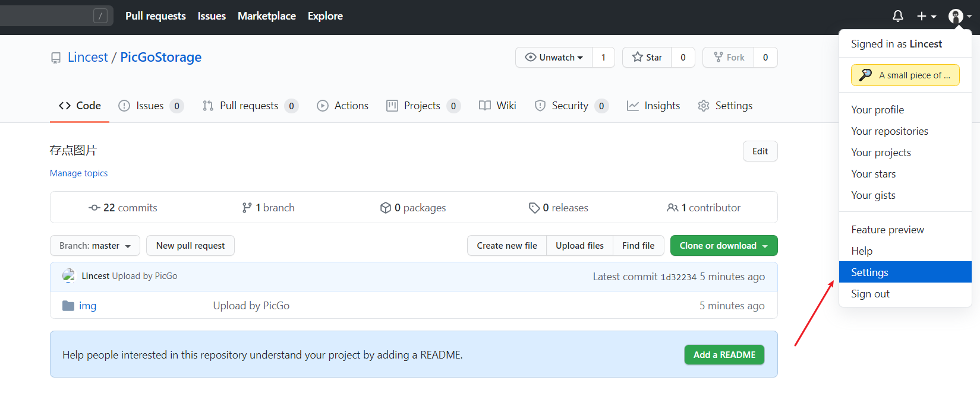Open the 22 commits history
980x409 pixels.
pyautogui.click(x=123, y=208)
